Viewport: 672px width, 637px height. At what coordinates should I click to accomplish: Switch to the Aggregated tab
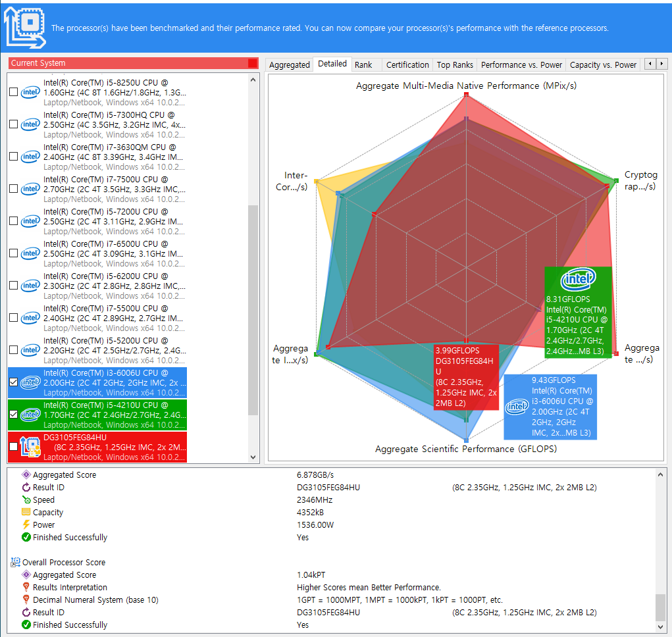pyautogui.click(x=289, y=64)
